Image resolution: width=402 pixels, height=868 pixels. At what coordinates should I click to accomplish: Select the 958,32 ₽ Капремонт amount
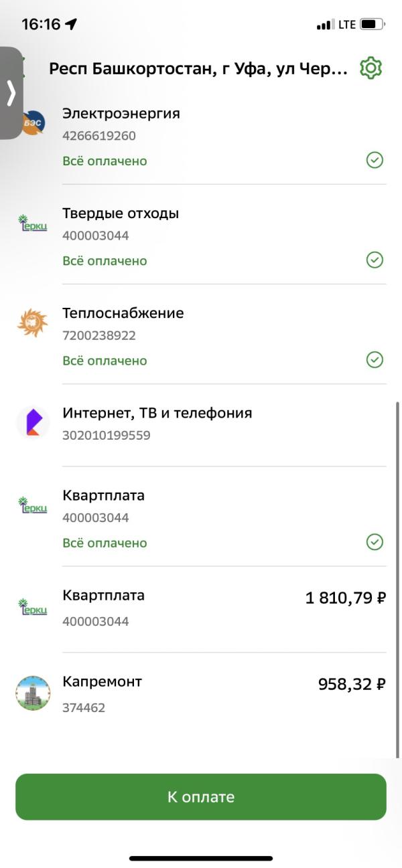pyautogui.click(x=352, y=684)
